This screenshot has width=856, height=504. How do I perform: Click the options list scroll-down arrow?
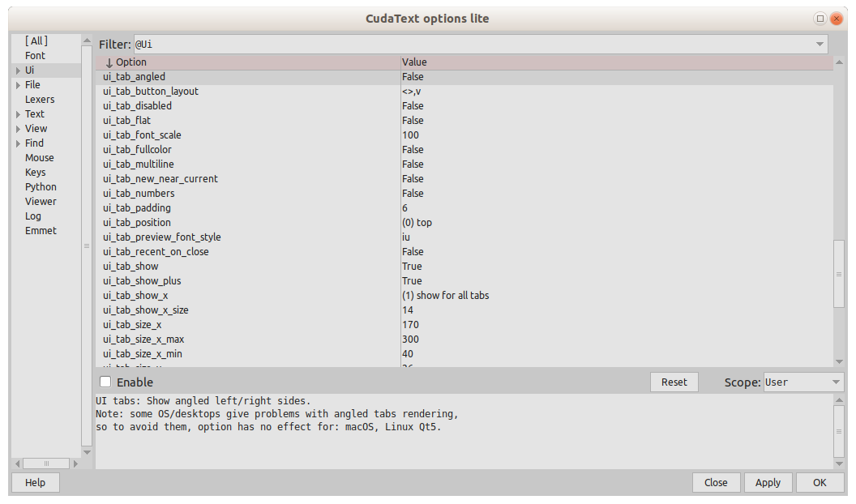click(839, 361)
